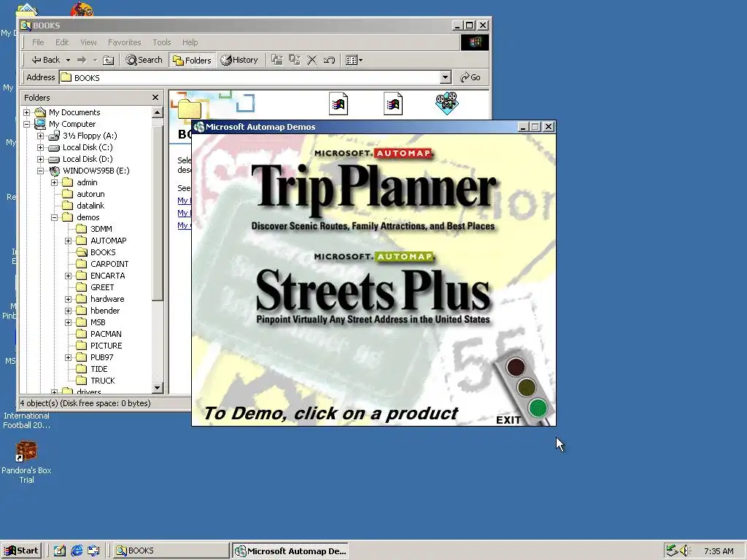Click the green traffic light lamp
The height and width of the screenshot is (560, 747).
coord(538,408)
